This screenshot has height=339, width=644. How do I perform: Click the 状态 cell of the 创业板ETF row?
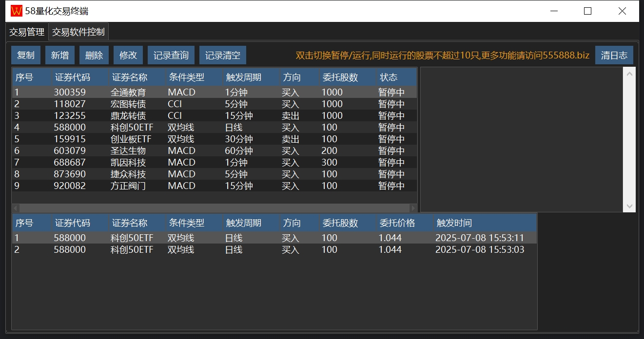click(x=391, y=139)
